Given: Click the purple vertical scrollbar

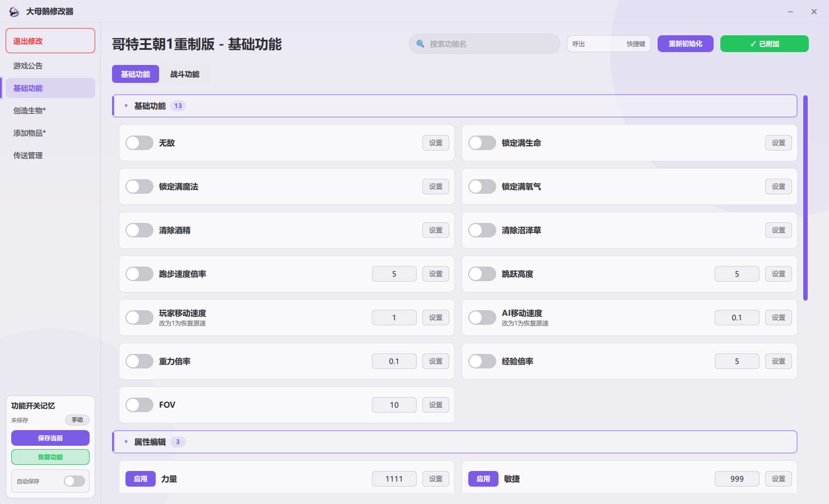Looking at the screenshot, I should pyautogui.click(x=805, y=198).
